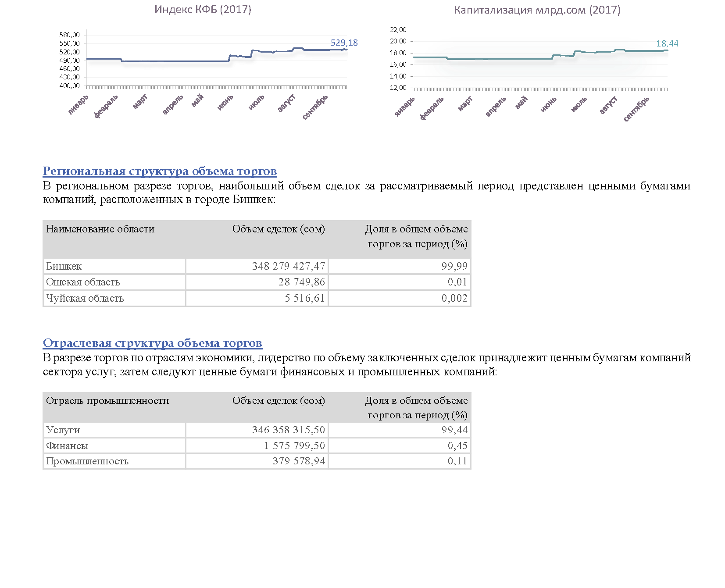The width and height of the screenshot is (725, 588).
Task: Click the chart title 'Капитализация млрд.сом (2017)'
Action: click(x=537, y=10)
